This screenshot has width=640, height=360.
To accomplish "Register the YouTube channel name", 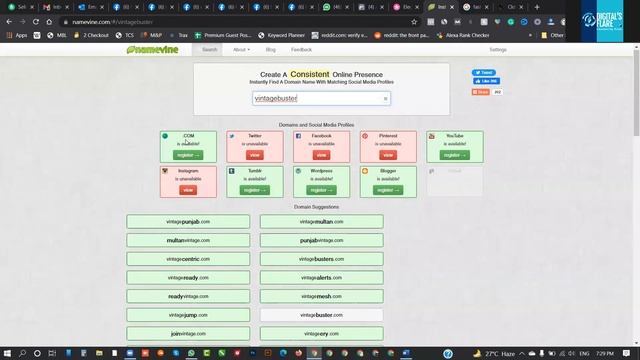I will tap(455, 155).
